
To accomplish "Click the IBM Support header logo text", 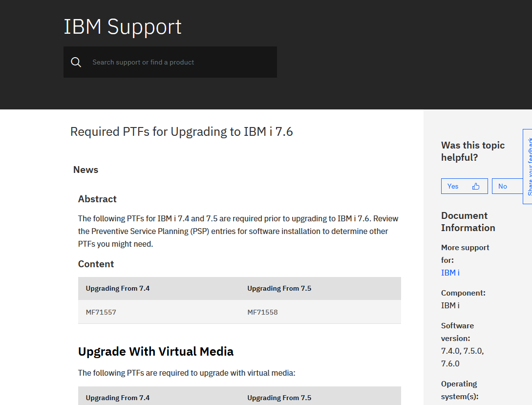I will point(122,27).
